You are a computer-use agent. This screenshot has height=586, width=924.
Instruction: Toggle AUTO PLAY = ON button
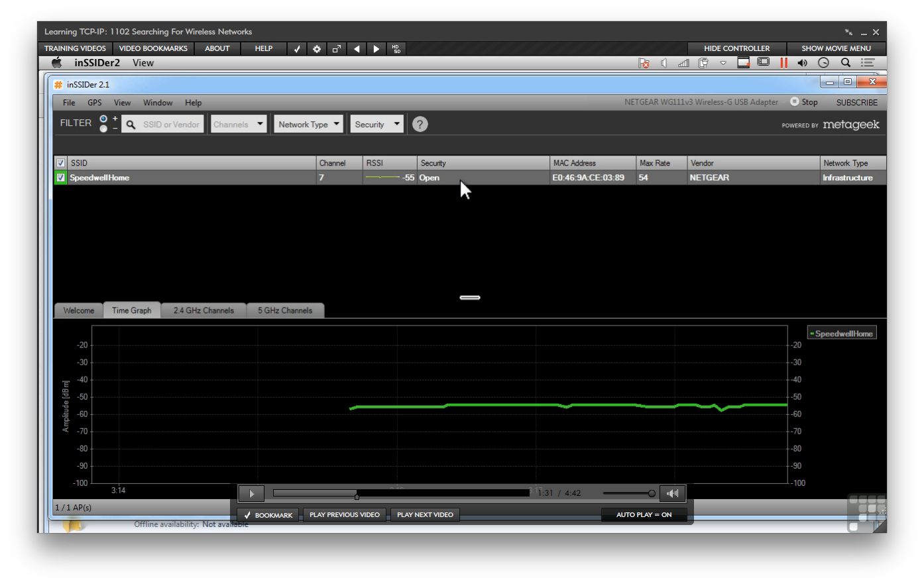[x=644, y=514]
